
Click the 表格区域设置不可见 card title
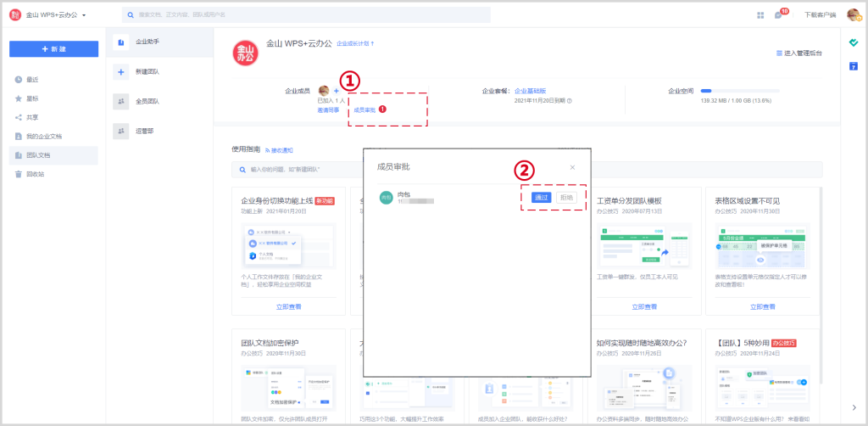(748, 201)
